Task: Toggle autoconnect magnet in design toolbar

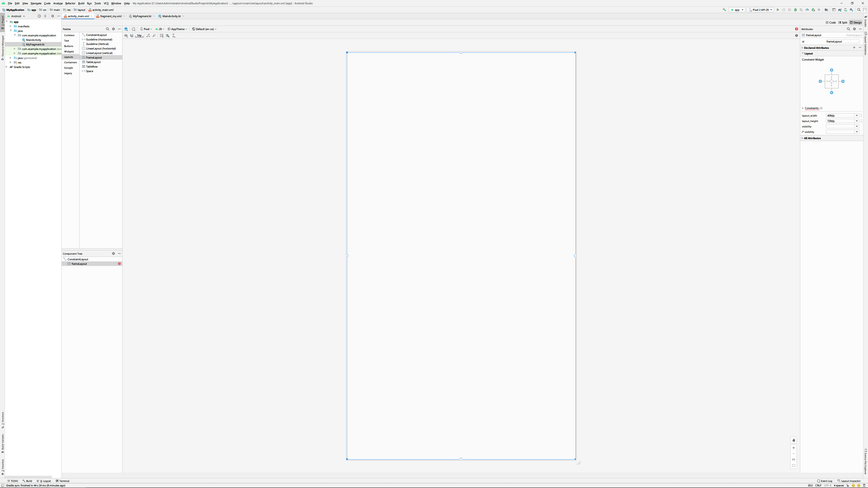Action: 132,35
